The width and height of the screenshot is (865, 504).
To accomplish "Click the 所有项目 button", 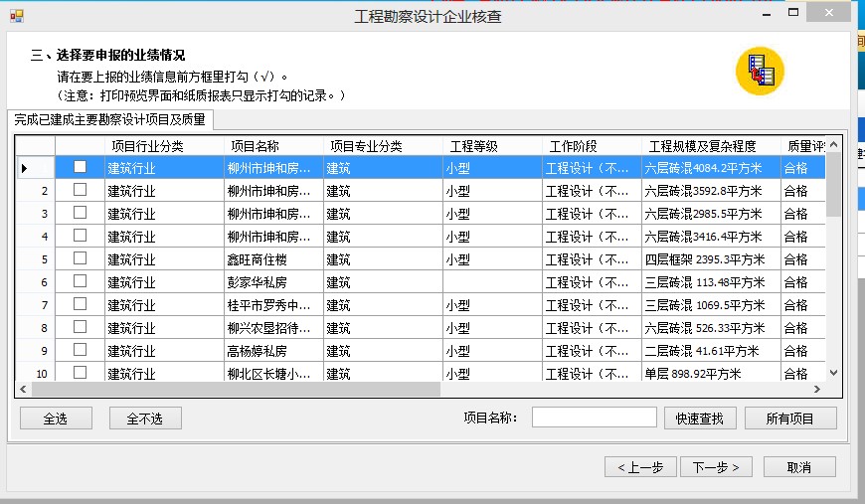I will click(x=789, y=419).
